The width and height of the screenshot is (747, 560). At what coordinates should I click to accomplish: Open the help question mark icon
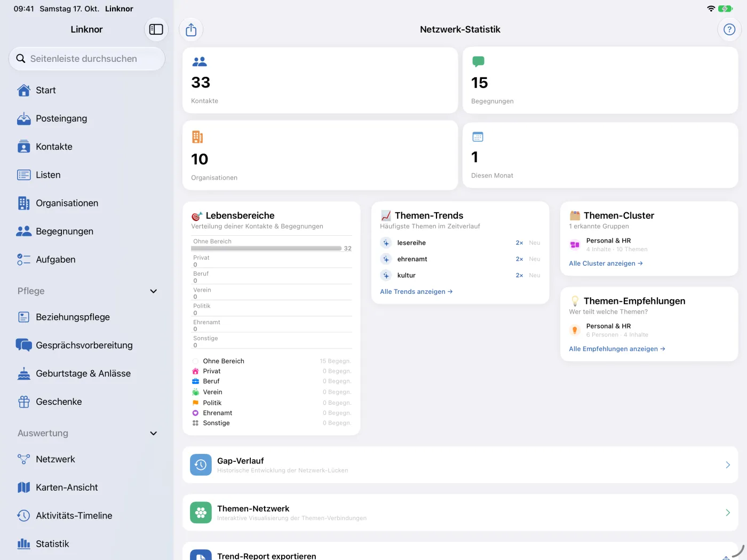(729, 29)
